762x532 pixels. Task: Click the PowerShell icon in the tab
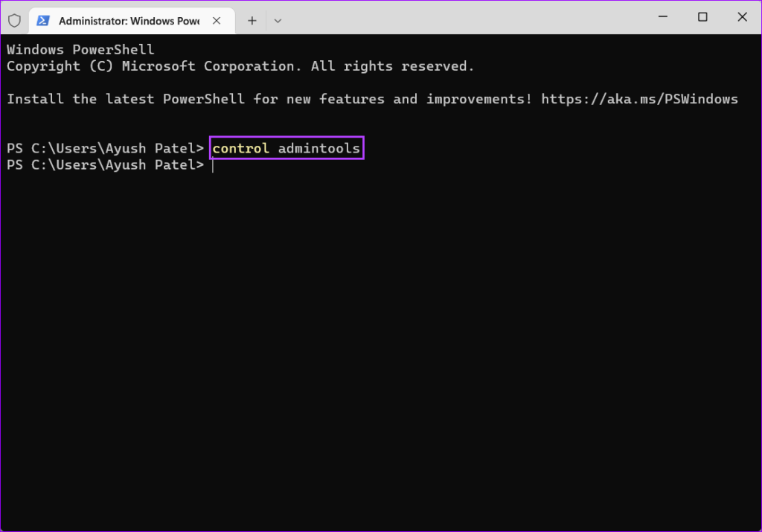(x=44, y=21)
